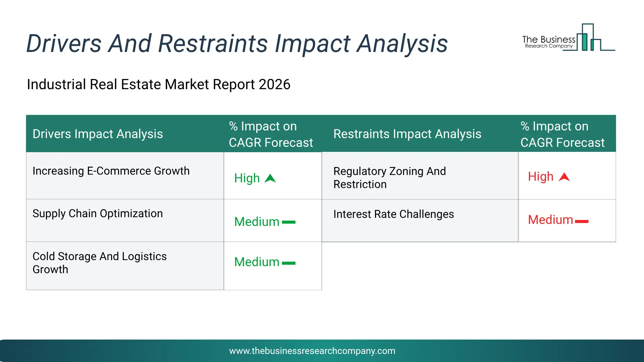Select Supply Chain Optimization cell

(125, 221)
